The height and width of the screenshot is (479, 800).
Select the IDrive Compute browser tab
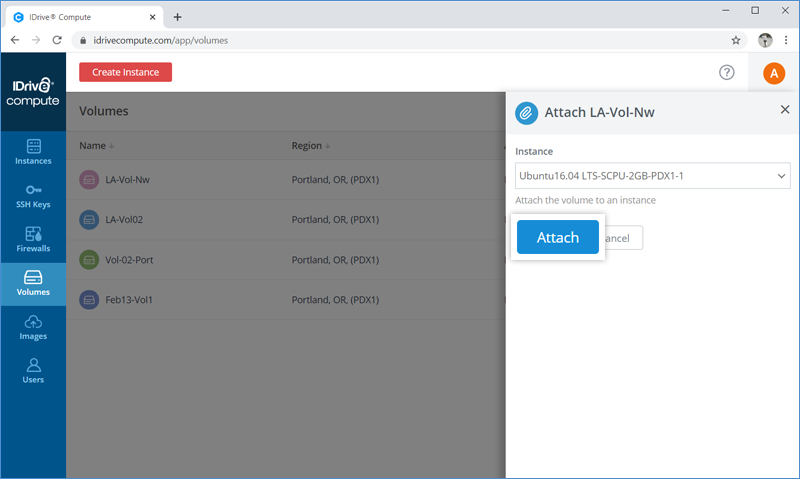[84, 17]
